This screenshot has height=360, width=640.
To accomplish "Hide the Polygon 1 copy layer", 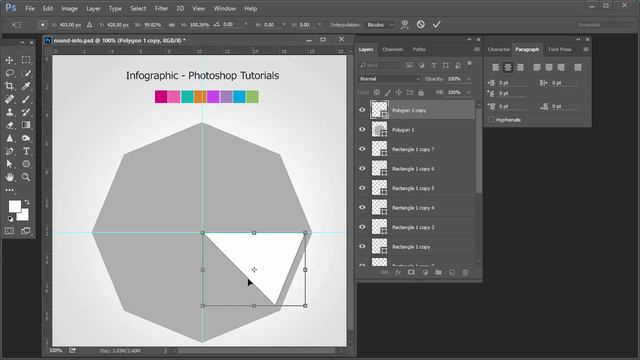I will [362, 110].
